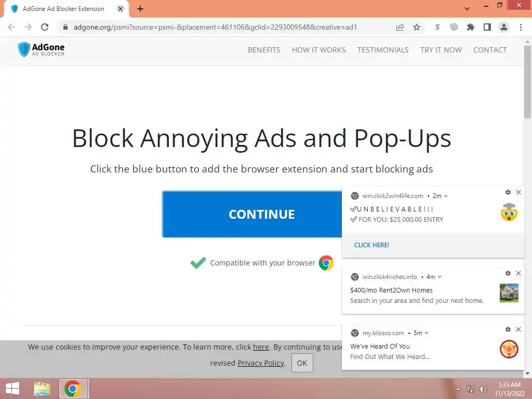This screenshot has width=532, height=399.
Task: Click the green compatibility checkmark
Action: 198,263
